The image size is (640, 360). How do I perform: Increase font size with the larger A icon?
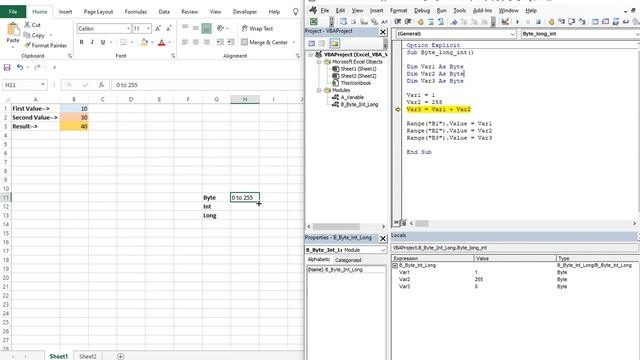[158, 28]
